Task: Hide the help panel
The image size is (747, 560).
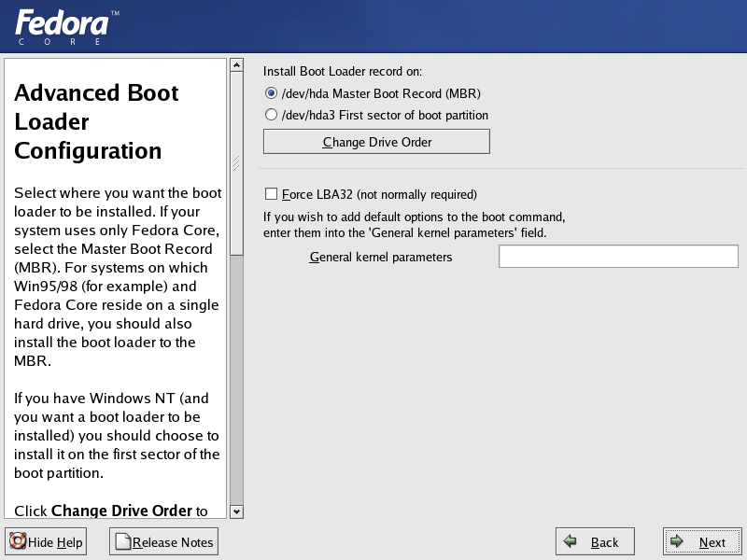Action: point(46,541)
